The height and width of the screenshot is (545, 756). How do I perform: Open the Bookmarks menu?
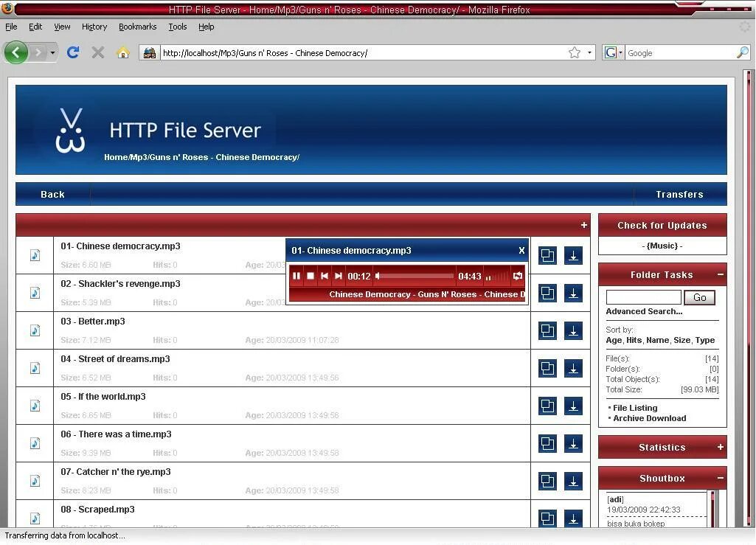(x=137, y=27)
